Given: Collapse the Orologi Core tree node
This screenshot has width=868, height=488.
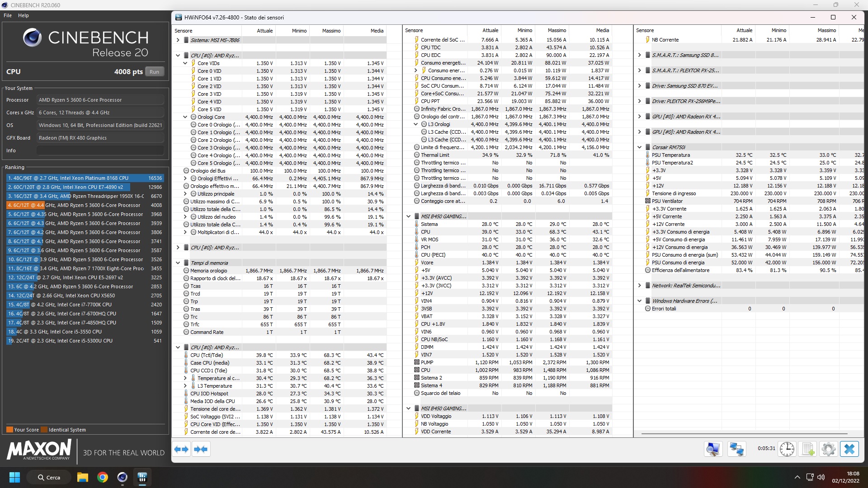Looking at the screenshot, I should 185,117.
